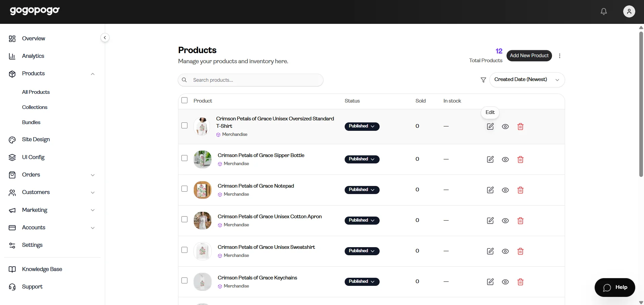Image resolution: width=644 pixels, height=305 pixels.
Task: Click the filter funnel icon
Action: 483,80
